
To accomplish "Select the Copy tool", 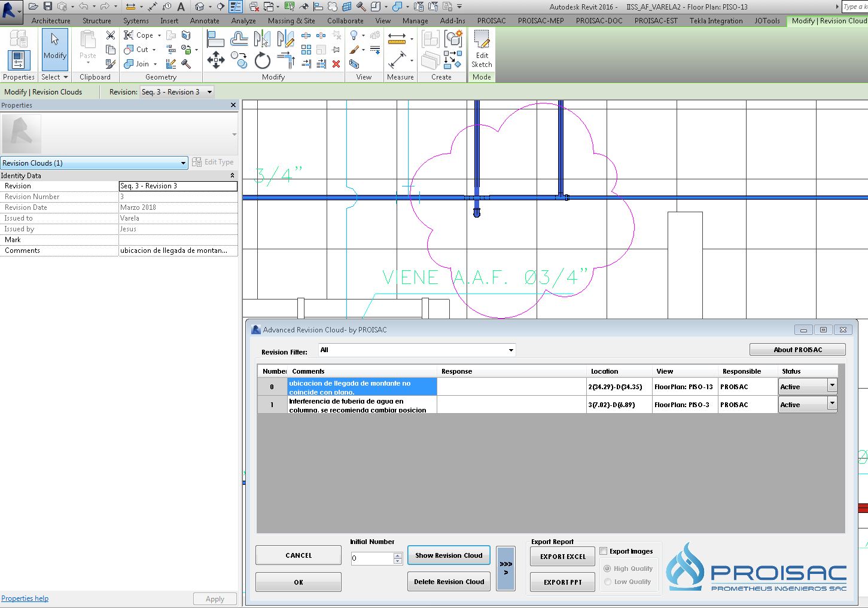I will [239, 60].
